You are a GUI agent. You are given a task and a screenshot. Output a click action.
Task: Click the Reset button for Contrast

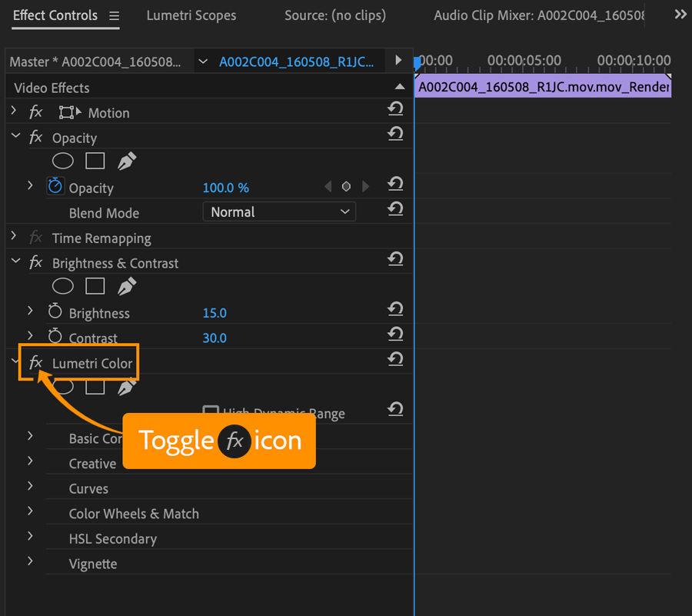click(394, 334)
